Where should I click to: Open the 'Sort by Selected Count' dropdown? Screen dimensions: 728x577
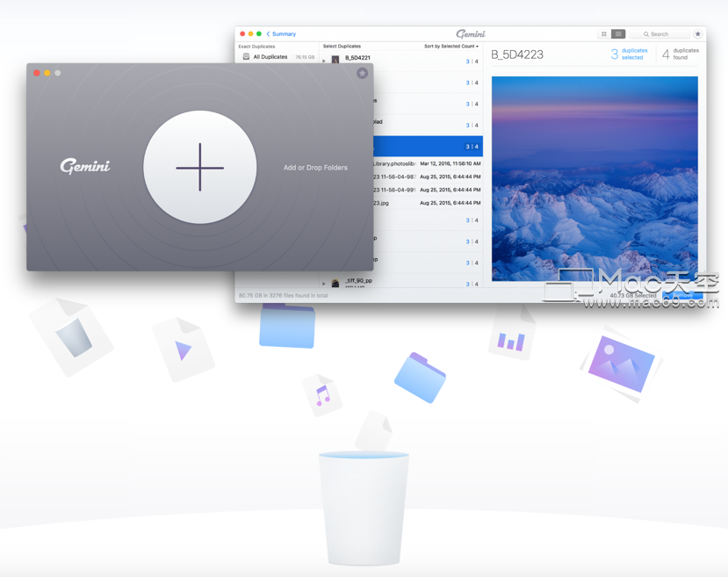click(x=451, y=47)
